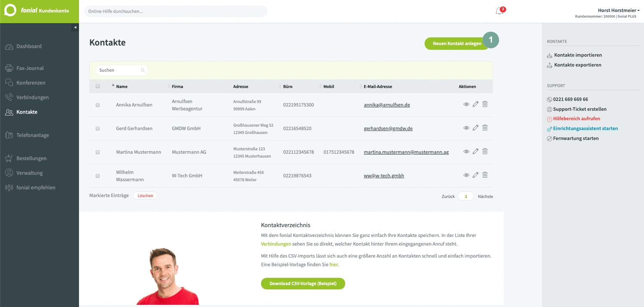Open Telefonanlage in the sidebar
The image size is (644, 307).
click(33, 135)
